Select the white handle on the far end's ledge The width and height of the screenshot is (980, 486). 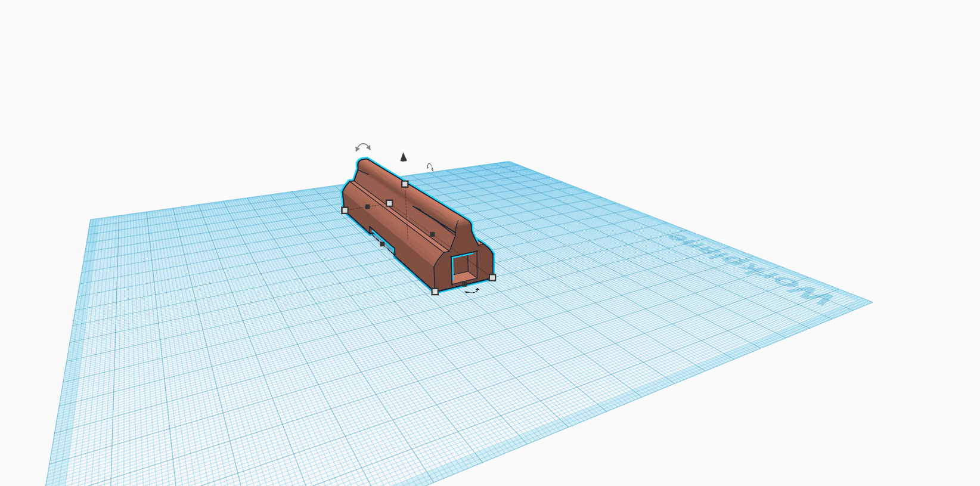click(x=389, y=203)
